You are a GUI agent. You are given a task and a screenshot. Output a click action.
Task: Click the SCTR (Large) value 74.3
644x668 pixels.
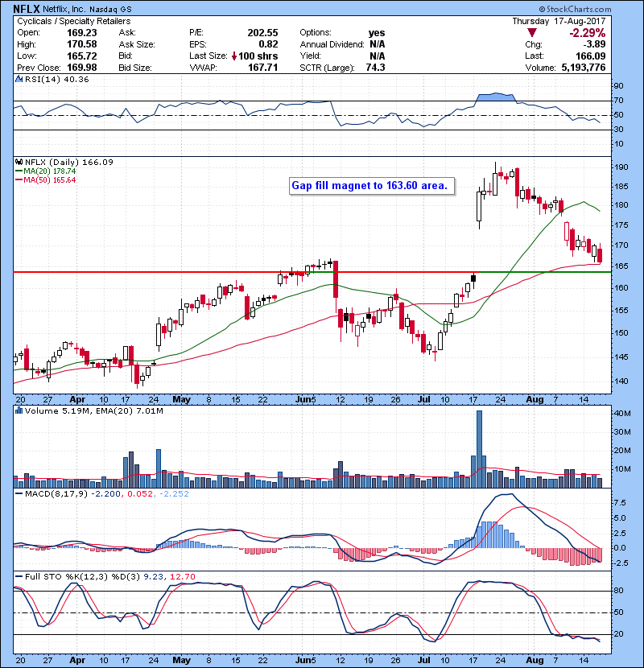point(375,68)
